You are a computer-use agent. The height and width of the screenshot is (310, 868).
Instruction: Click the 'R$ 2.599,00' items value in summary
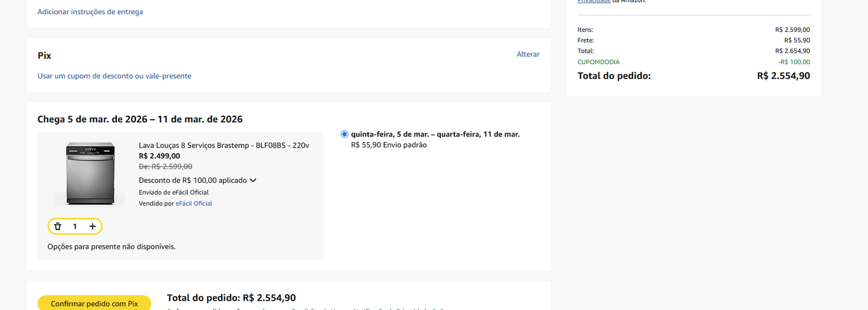coord(792,30)
